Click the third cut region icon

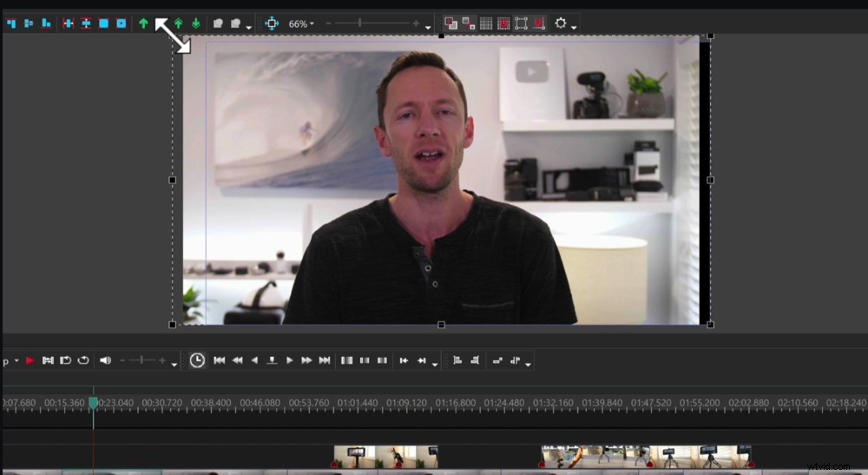[x=382, y=360]
